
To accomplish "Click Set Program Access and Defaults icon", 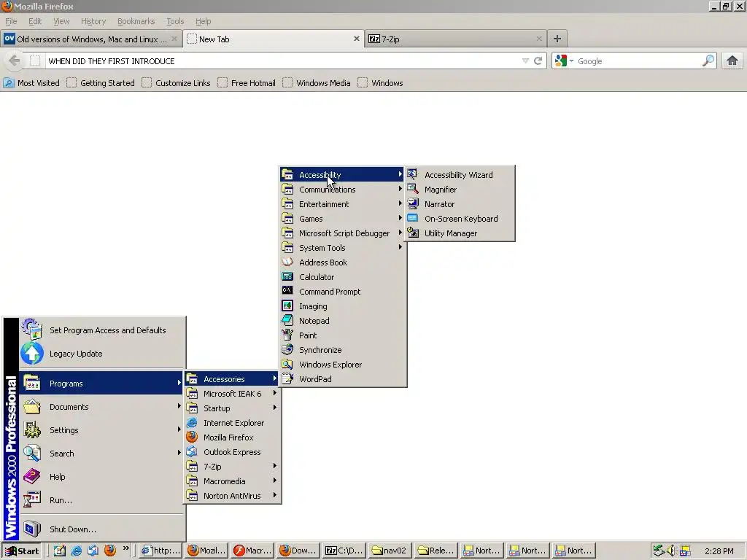I will 32,329.
